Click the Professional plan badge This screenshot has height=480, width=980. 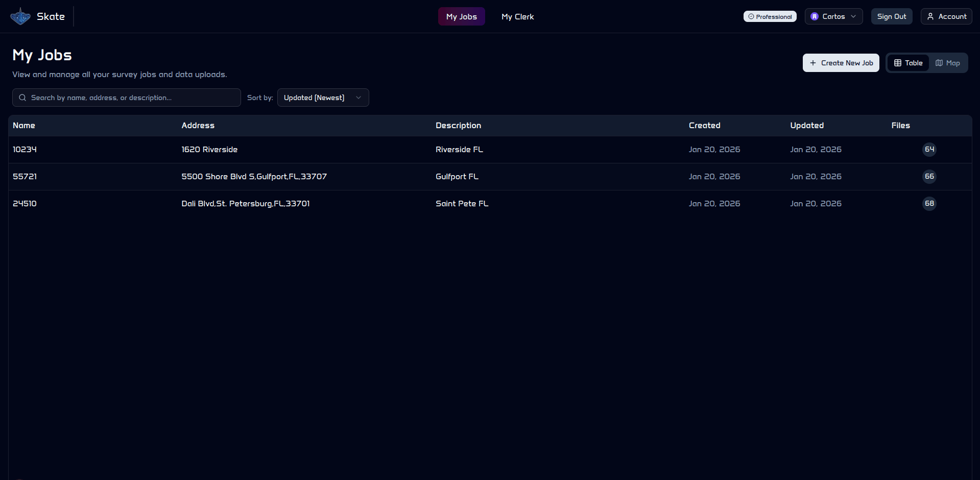point(770,16)
